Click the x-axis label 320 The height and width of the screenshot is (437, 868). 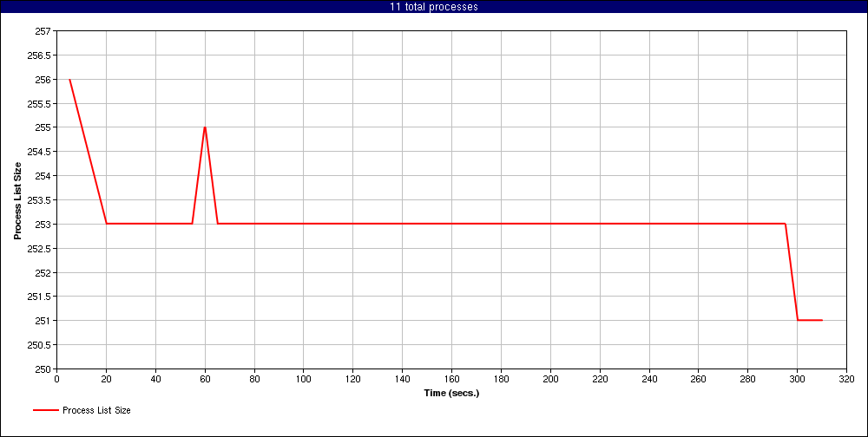pos(846,379)
